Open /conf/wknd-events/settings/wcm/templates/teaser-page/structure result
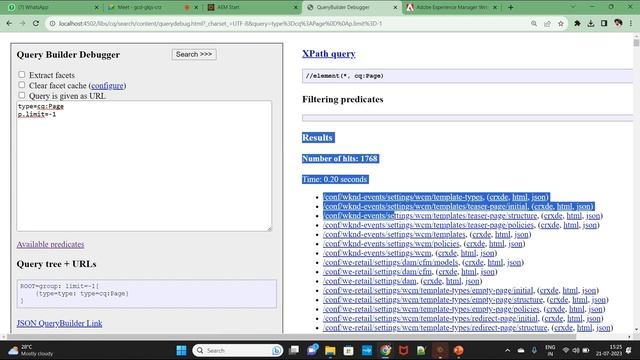 (x=430, y=216)
